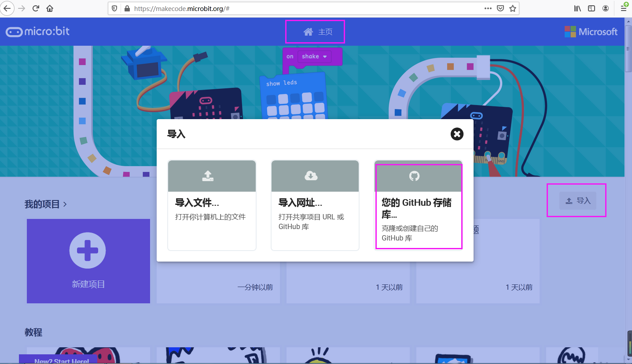Open the browser account icon
The image size is (632, 364).
click(x=606, y=8)
